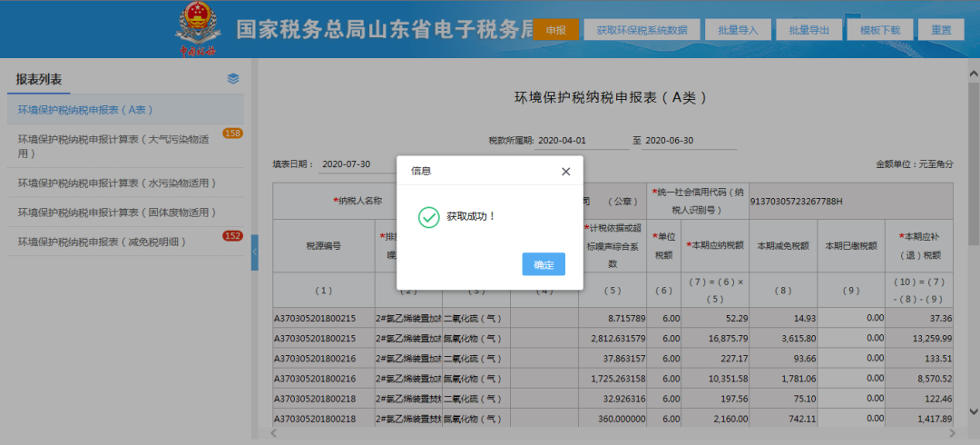Click the green success checkmark icon
Image resolution: width=980 pixels, height=445 pixels.
coord(428,217)
